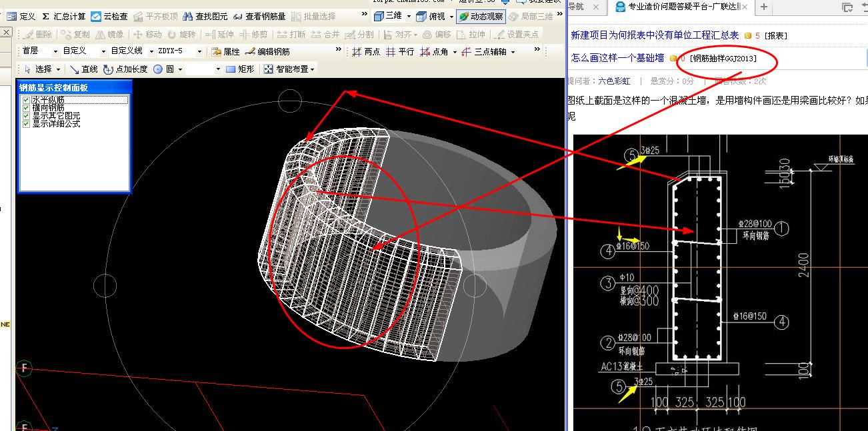
Task: Click 删除 delete tool
Action: pos(37,34)
